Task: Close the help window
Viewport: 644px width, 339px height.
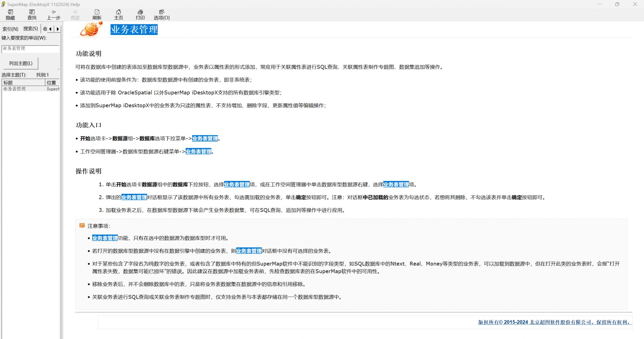Action: tap(635, 4)
